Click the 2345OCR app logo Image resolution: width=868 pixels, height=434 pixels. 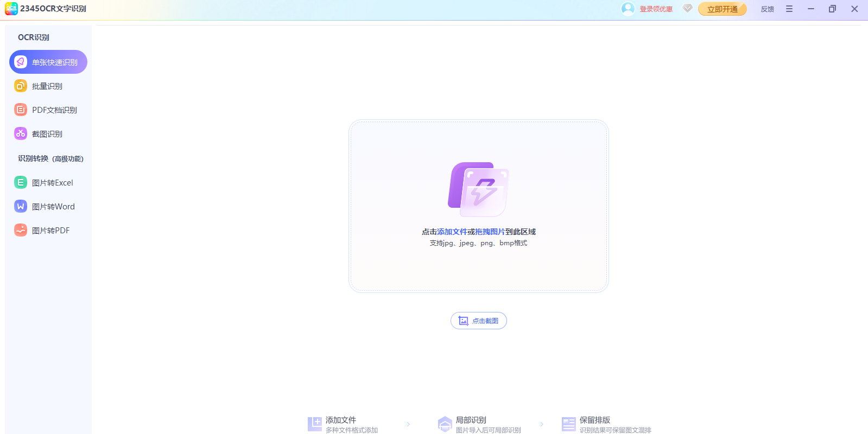[x=11, y=9]
